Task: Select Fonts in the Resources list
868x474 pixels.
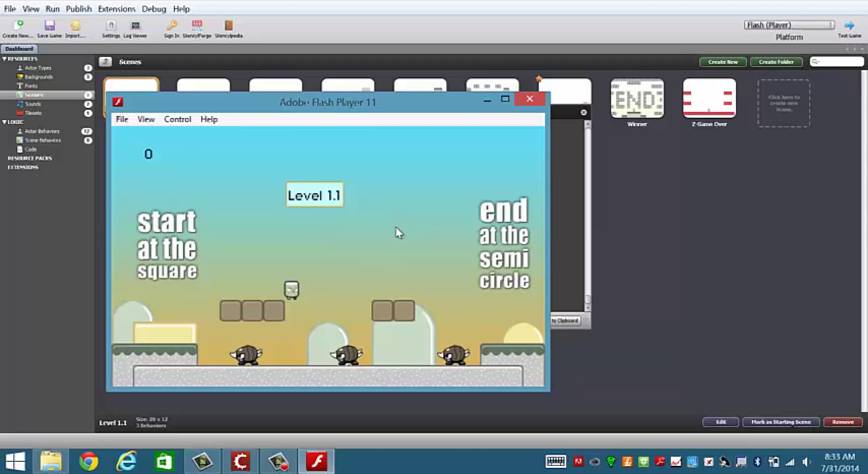Action: 31,86
